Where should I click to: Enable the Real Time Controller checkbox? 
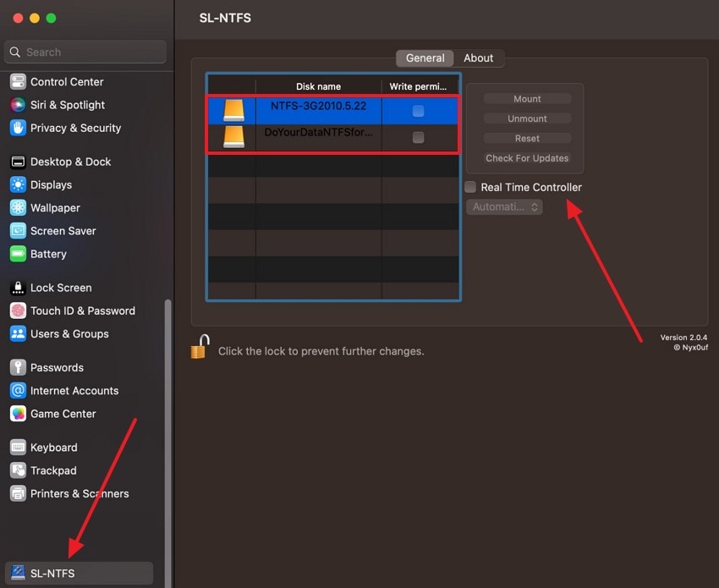click(x=470, y=187)
